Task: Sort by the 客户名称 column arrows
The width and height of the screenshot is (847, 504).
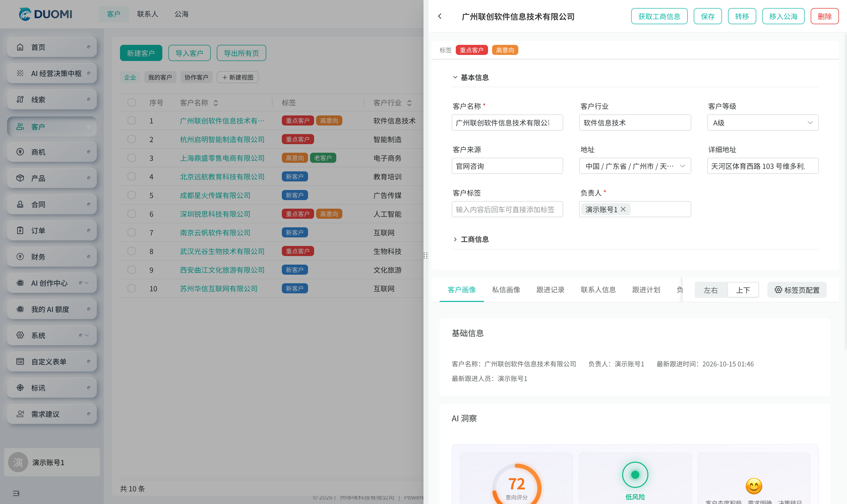Action: coord(216,103)
